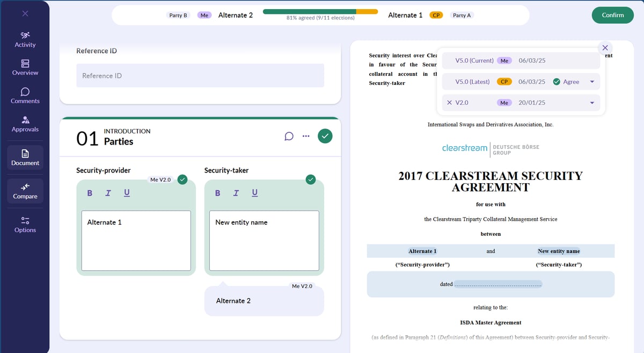644x353 pixels.
Task: Expand the V2.0 version dropdown arrow
Action: (x=592, y=103)
